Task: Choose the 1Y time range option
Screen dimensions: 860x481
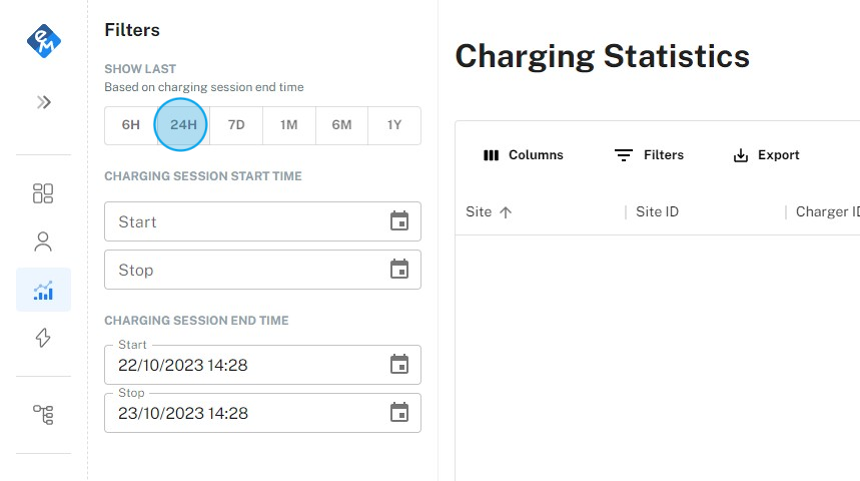Action: pos(394,125)
